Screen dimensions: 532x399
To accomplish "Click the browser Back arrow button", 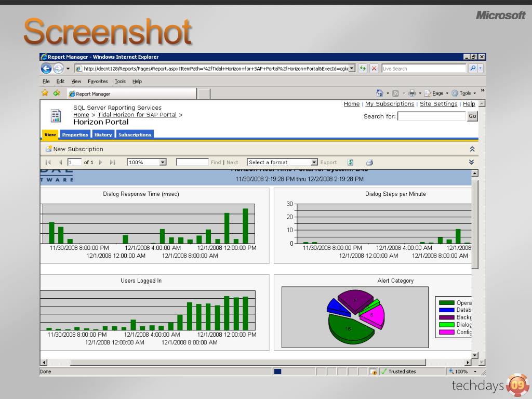I will click(x=46, y=69).
